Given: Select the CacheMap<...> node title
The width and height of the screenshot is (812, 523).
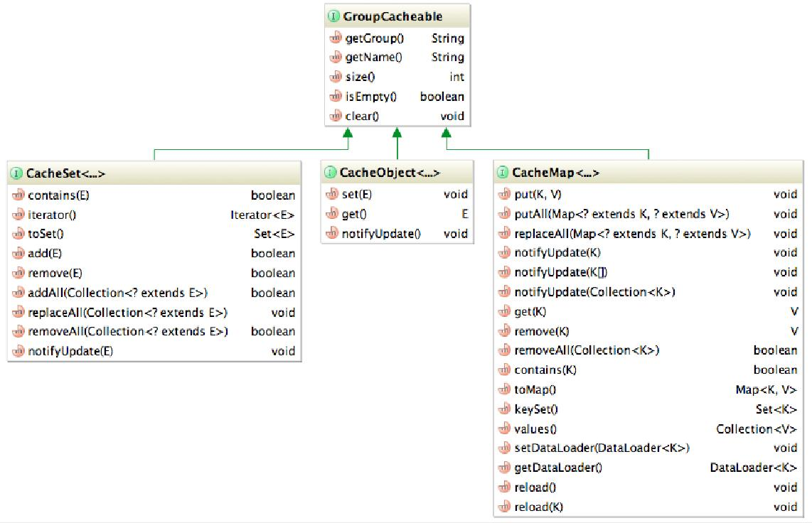Looking at the screenshot, I should [555, 173].
